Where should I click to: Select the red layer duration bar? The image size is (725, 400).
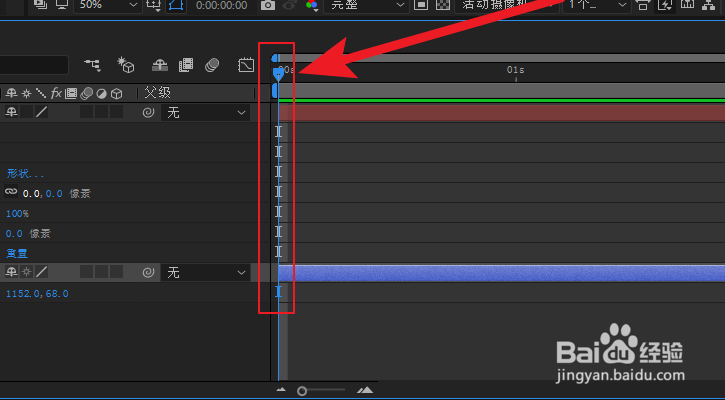[502, 113]
